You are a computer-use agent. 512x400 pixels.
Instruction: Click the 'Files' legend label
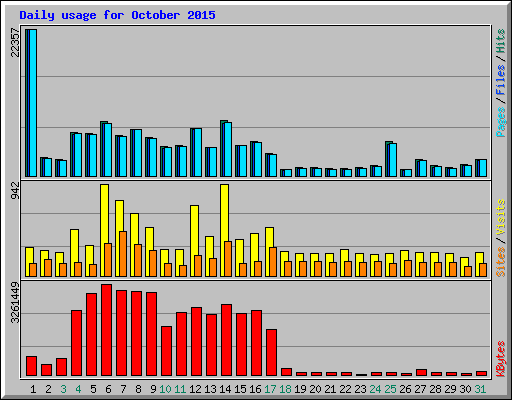pos(501,80)
